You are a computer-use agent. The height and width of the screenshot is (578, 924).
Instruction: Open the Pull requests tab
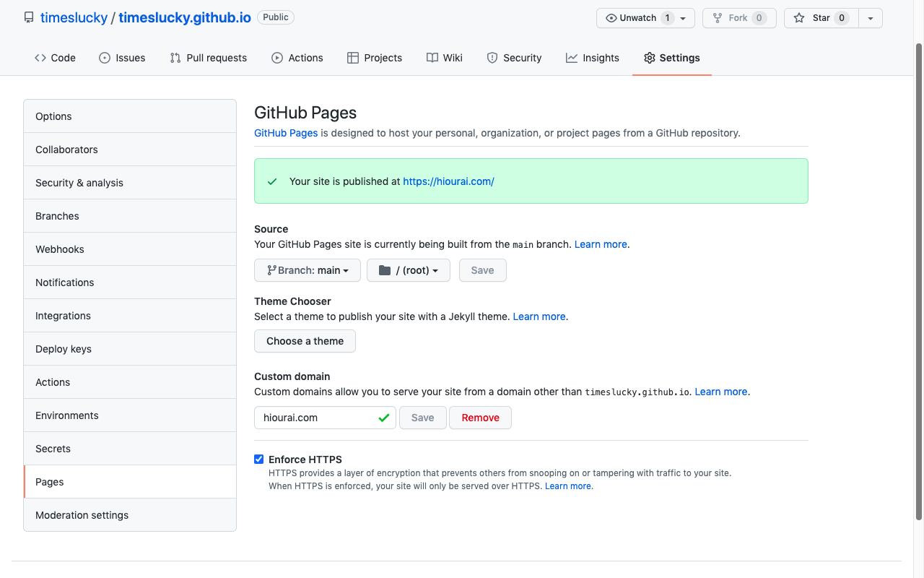pos(209,58)
